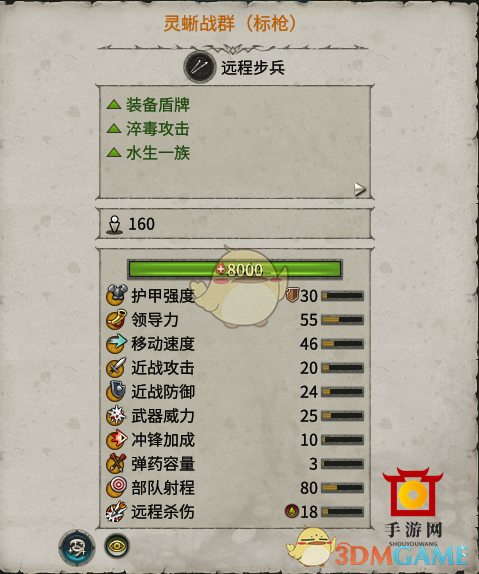Screen dimensions: 479x574
Task: Click the round skull button at bottom
Action: point(77,548)
